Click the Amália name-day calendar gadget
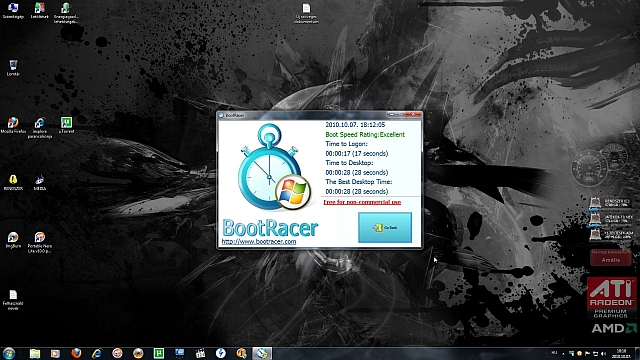The height and width of the screenshot is (360, 640). click(x=611, y=257)
